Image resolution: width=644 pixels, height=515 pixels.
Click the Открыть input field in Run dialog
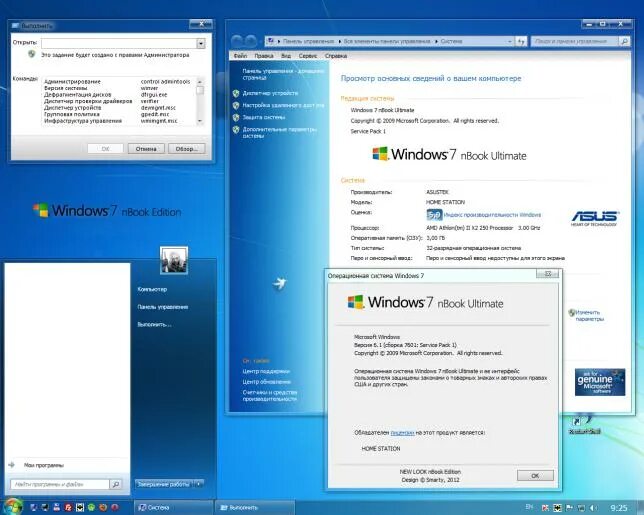click(x=119, y=43)
